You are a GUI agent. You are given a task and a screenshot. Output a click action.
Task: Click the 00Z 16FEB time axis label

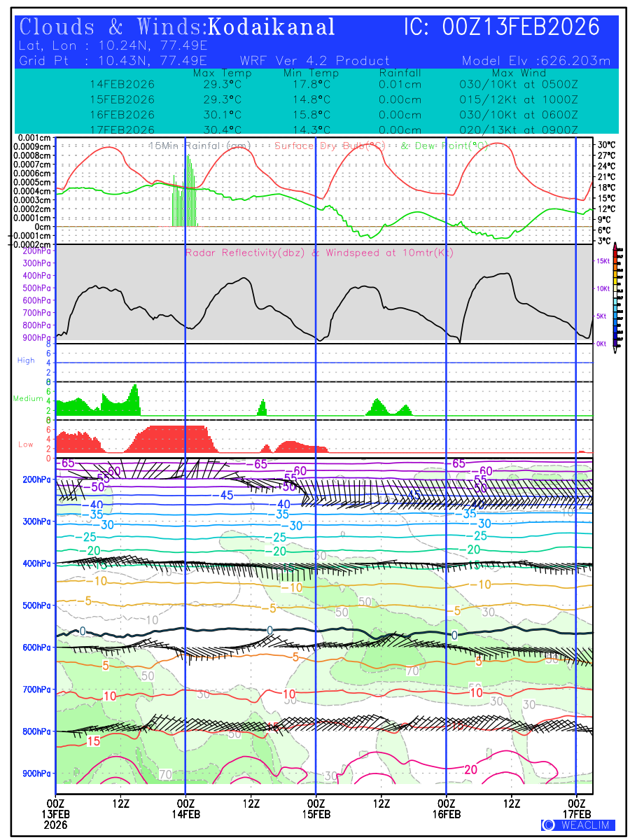(447, 808)
